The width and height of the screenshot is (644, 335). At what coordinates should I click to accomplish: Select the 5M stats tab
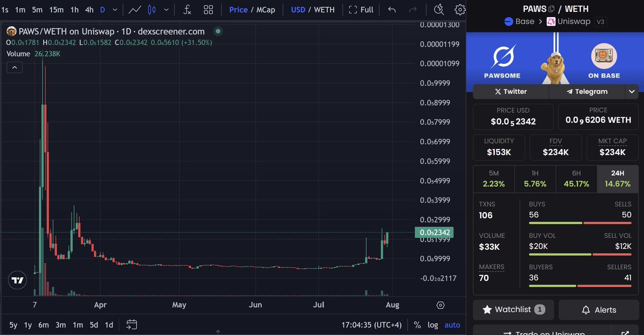[x=494, y=179]
